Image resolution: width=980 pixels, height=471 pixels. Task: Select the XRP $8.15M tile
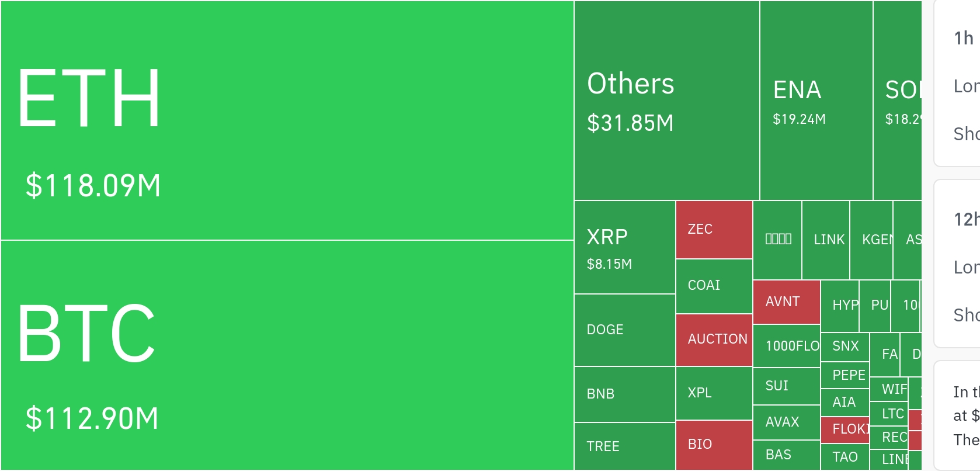coord(624,247)
